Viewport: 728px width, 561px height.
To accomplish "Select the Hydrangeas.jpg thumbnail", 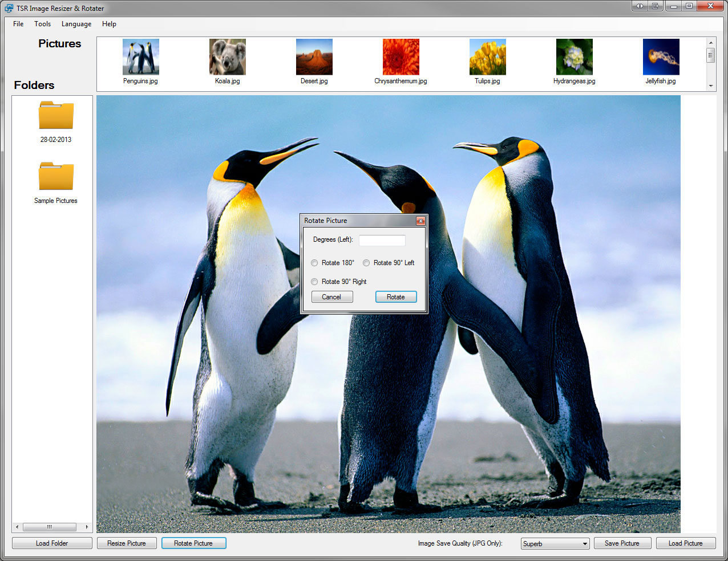I will tap(574, 57).
